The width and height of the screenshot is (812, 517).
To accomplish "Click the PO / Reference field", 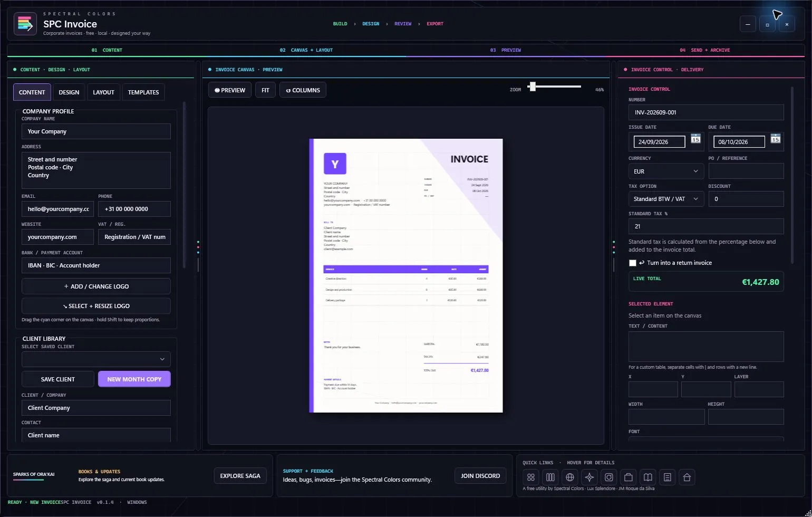I will coord(746,171).
